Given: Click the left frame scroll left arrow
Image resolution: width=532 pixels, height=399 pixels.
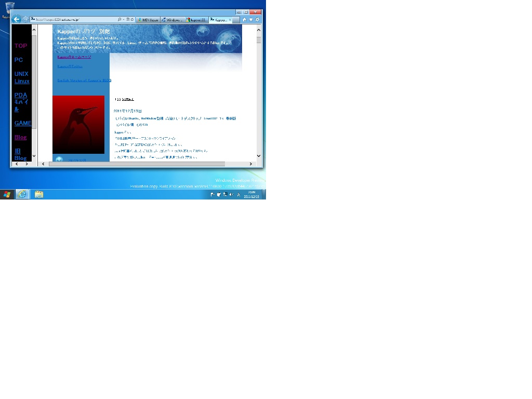Looking at the screenshot, I should [x=17, y=164].
